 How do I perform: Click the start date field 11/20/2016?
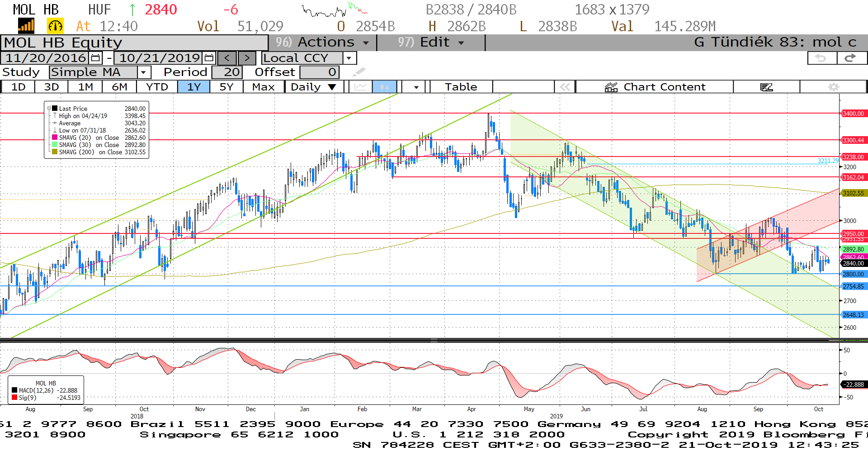45,58
